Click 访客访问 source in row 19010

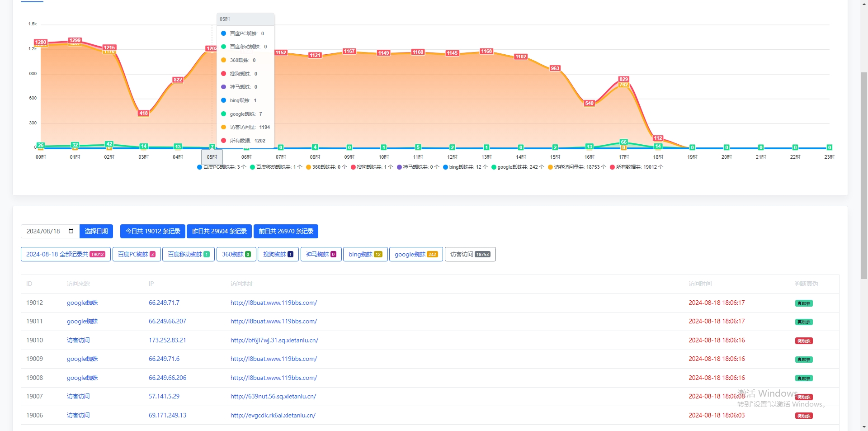(x=78, y=340)
